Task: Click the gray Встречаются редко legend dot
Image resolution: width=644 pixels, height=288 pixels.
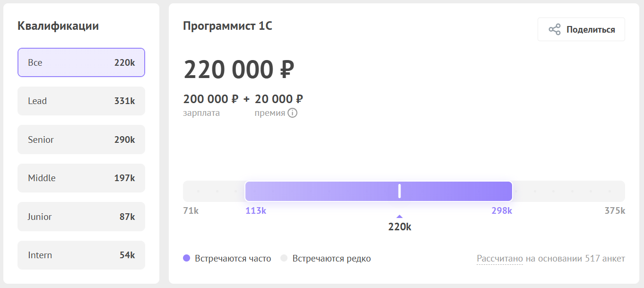Action: coord(284,258)
